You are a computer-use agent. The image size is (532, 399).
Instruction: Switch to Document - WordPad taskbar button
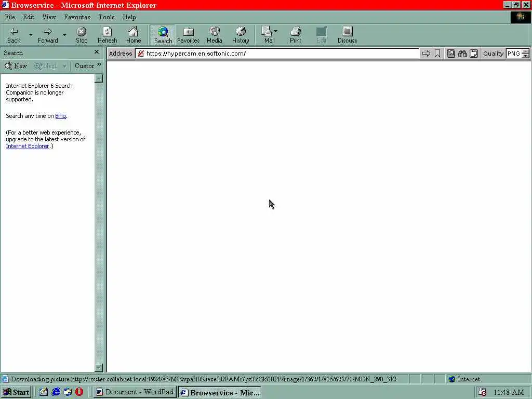tap(135, 392)
